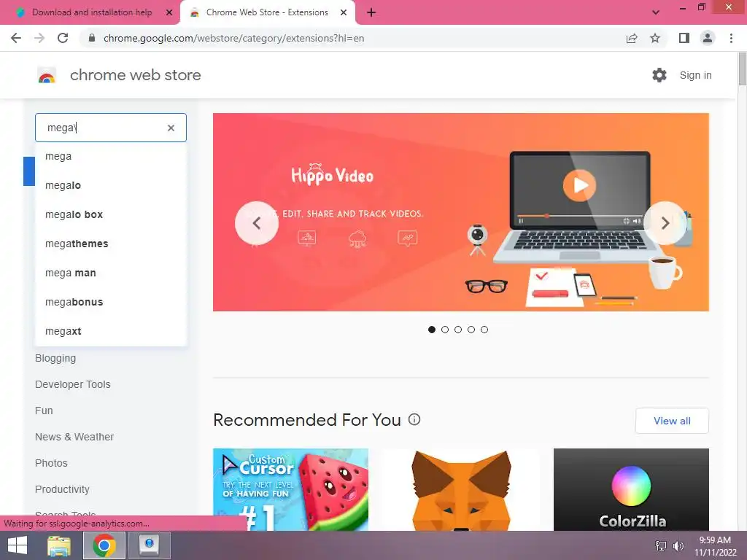
Task: Click the Chrome taskbar icon
Action: coord(104,545)
